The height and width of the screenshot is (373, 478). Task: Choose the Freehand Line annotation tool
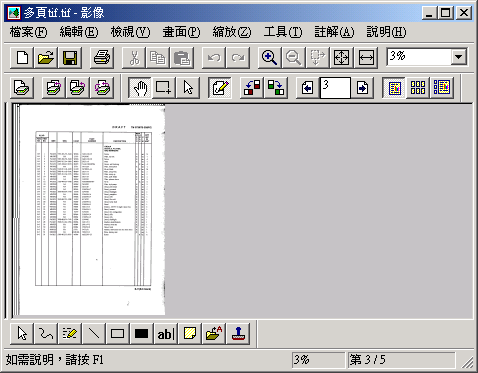(x=45, y=333)
